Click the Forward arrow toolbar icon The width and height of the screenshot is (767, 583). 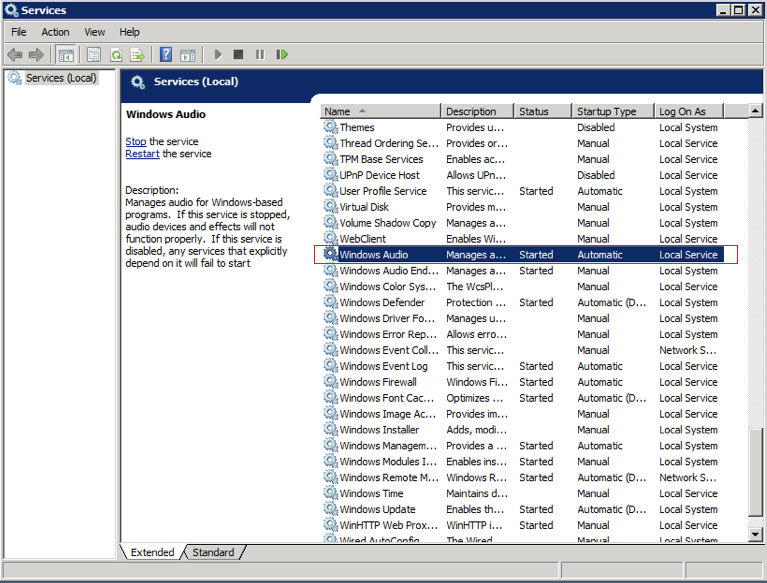36,54
